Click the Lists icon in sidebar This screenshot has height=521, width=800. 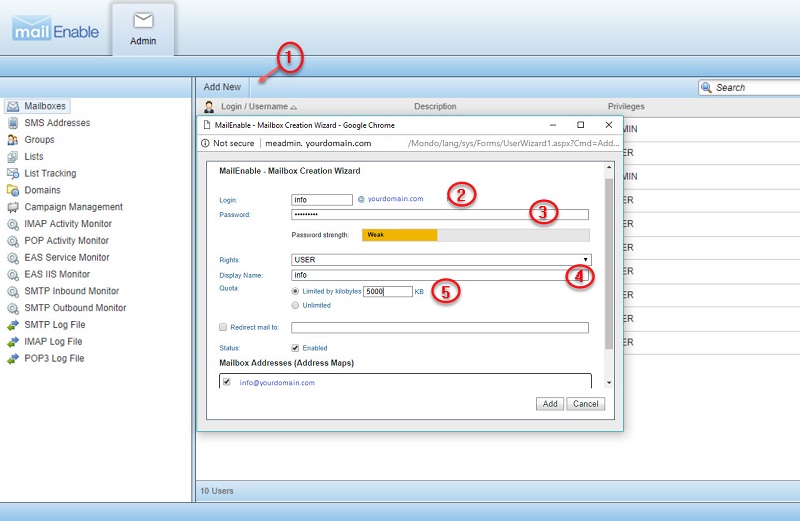point(13,157)
